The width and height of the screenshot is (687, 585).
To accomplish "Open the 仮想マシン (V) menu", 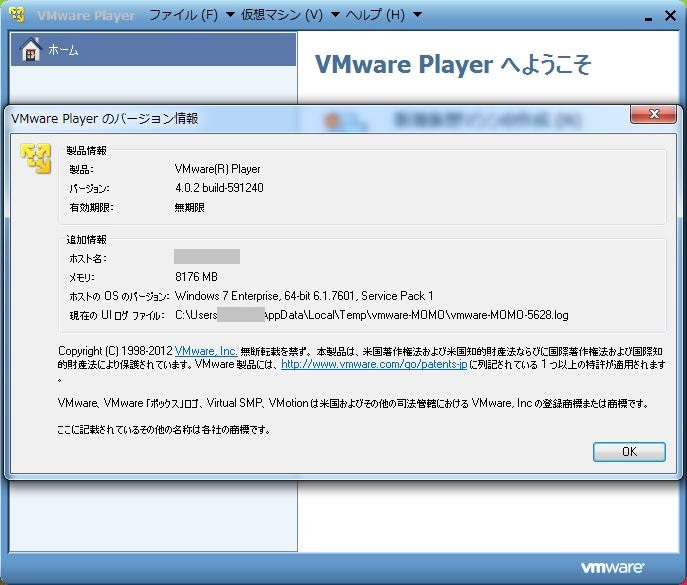I will [282, 15].
